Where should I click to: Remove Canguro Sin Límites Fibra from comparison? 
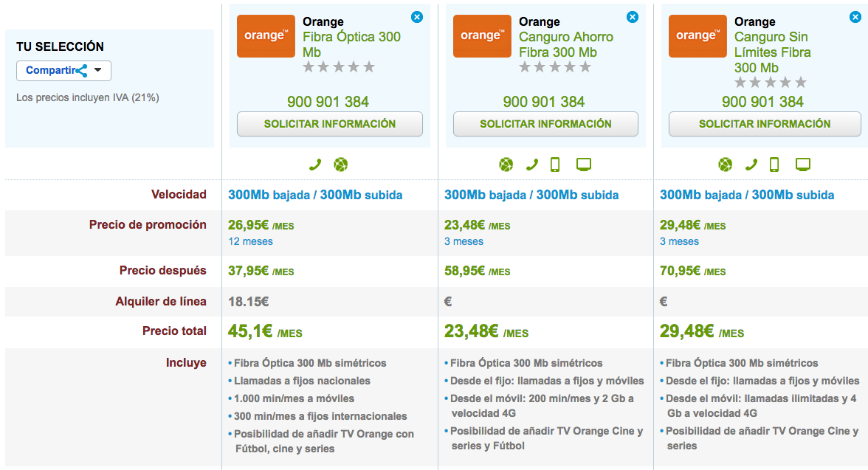coord(855,17)
